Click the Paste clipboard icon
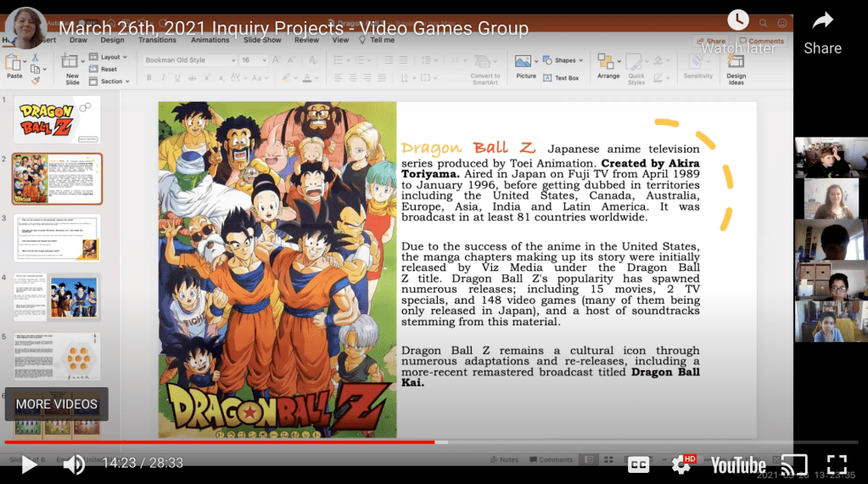Viewport: 868px width, 484px height. (x=14, y=65)
